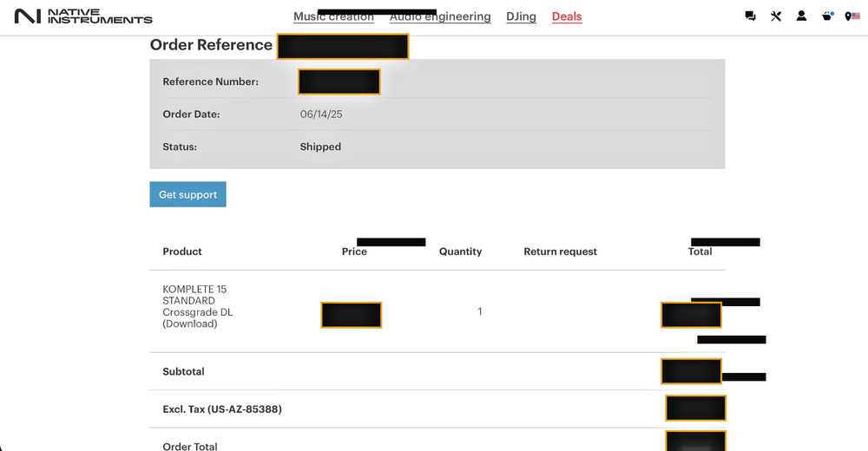The image size is (868, 451).
Task: Click the KOMPLETE 15 STANDARD product name
Action: pyautogui.click(x=198, y=306)
